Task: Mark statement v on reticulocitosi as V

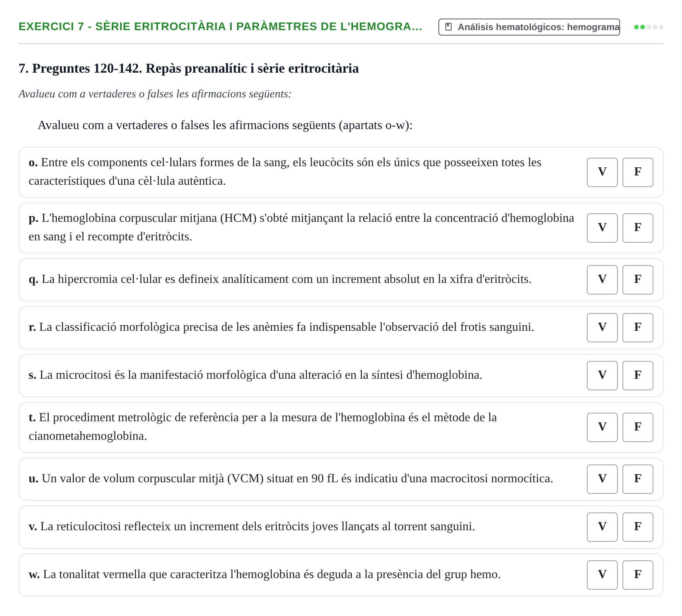Action: click(602, 527)
